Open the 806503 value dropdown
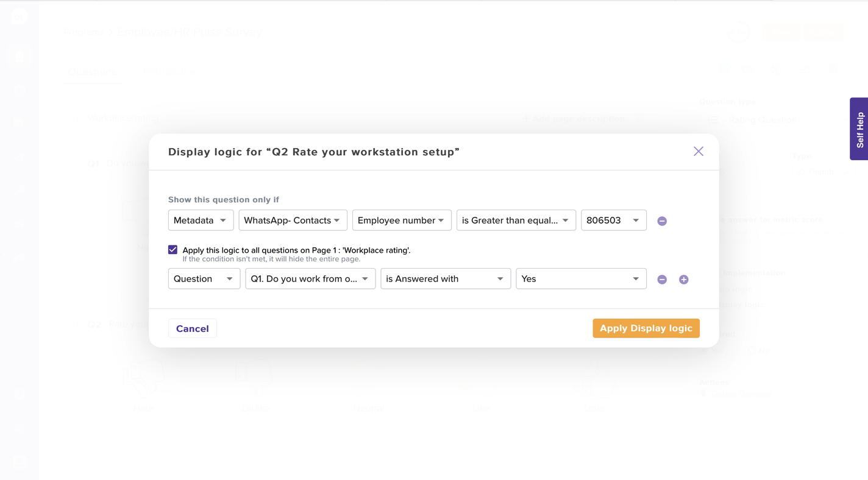This screenshot has height=480, width=868. 613,221
